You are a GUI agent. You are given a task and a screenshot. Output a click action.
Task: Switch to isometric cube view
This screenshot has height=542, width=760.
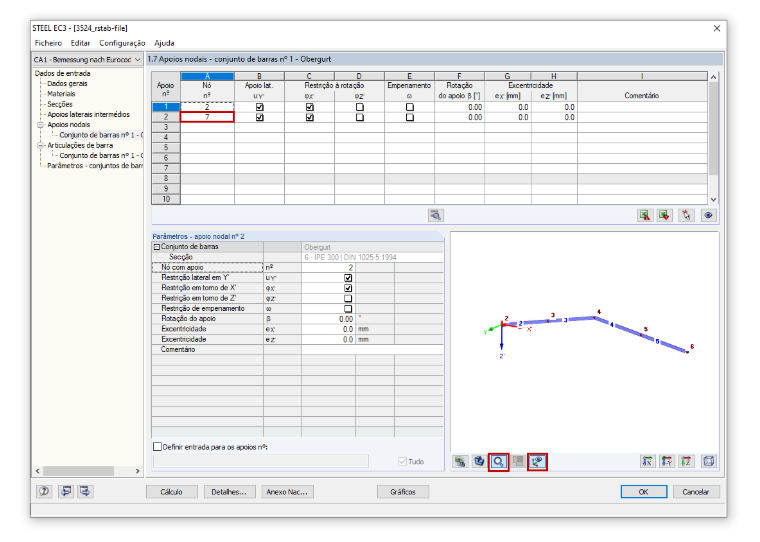(x=709, y=461)
